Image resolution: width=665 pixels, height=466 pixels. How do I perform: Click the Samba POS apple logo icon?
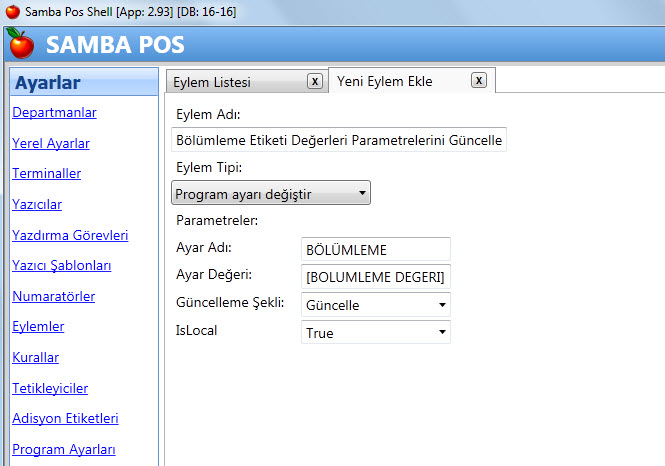pyautogui.click(x=20, y=44)
